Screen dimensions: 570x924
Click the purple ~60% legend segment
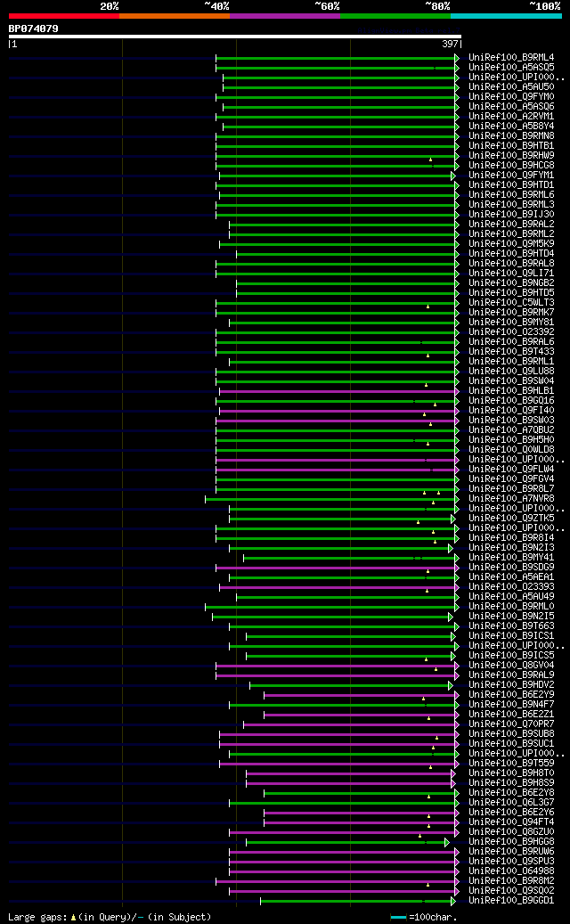tap(285, 16)
